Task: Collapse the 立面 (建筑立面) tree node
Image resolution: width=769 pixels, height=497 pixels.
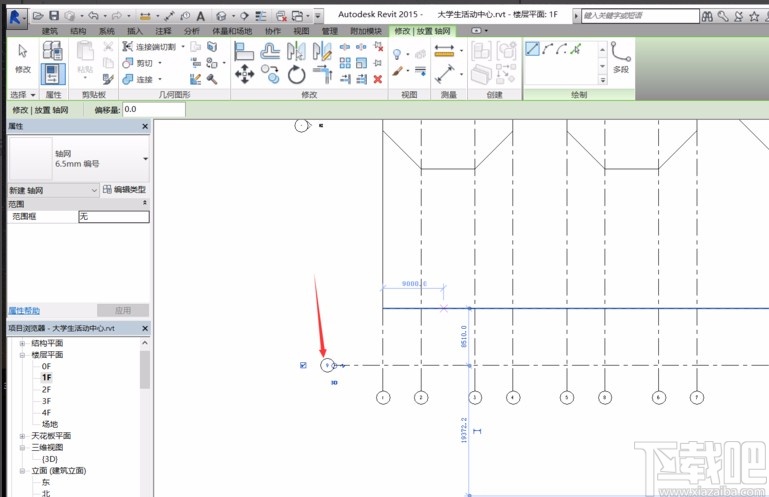Action: (x=22, y=471)
